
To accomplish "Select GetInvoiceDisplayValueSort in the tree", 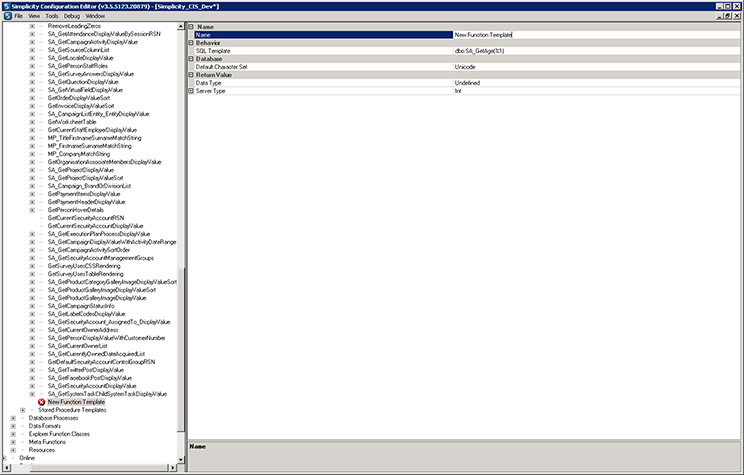I will (81, 106).
